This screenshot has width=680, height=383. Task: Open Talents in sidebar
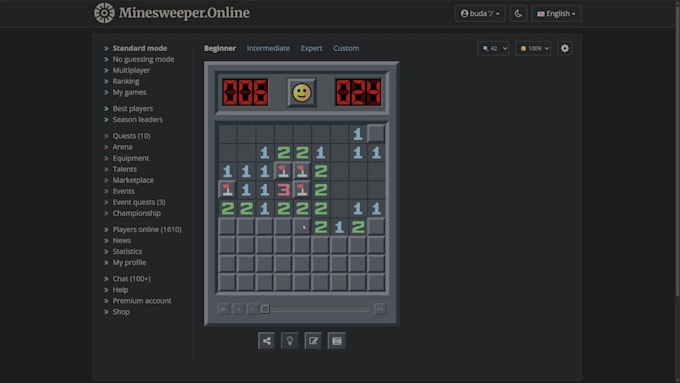[124, 169]
